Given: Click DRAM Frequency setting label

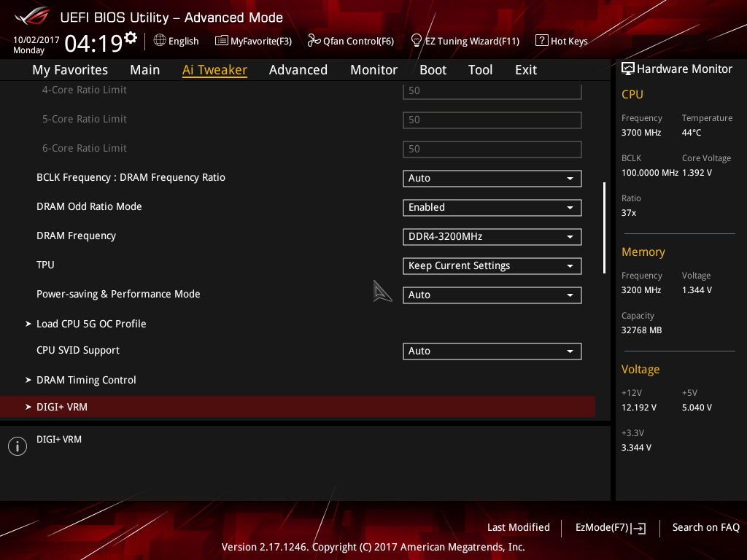Looking at the screenshot, I should pos(76,236).
